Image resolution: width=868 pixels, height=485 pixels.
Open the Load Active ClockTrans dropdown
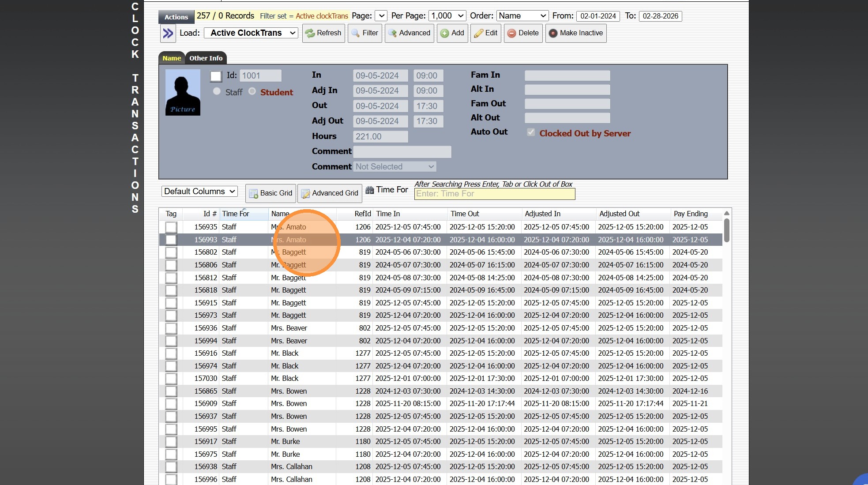[x=252, y=33]
